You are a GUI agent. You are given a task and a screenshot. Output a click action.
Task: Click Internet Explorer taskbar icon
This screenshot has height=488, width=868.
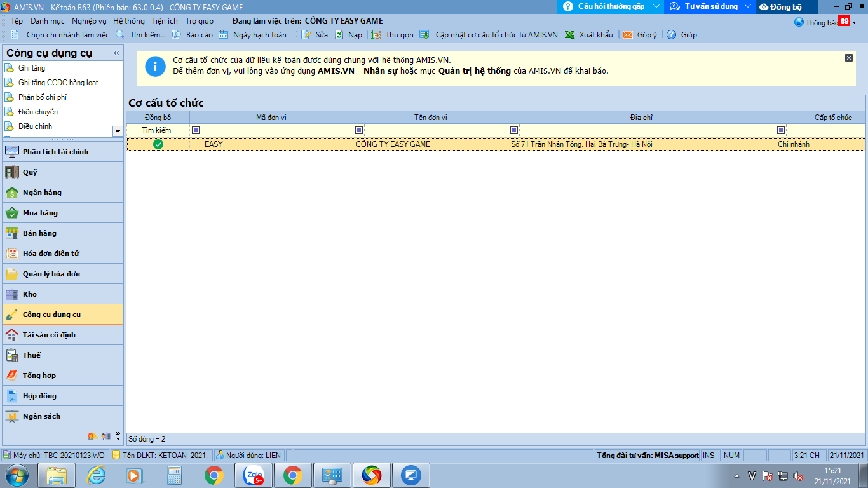[96, 475]
